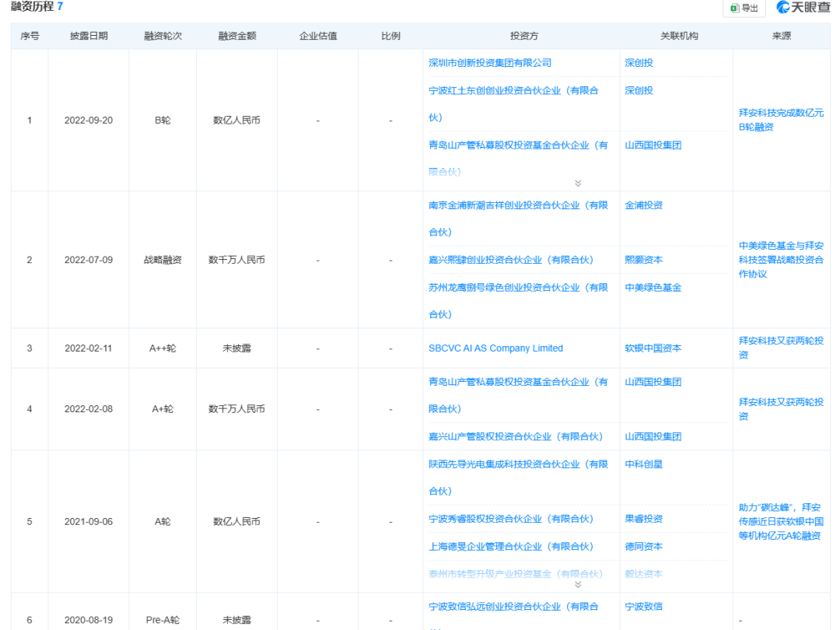840x630 pixels.
Task: Click the 融资轮次 column header
Action: coord(163,36)
